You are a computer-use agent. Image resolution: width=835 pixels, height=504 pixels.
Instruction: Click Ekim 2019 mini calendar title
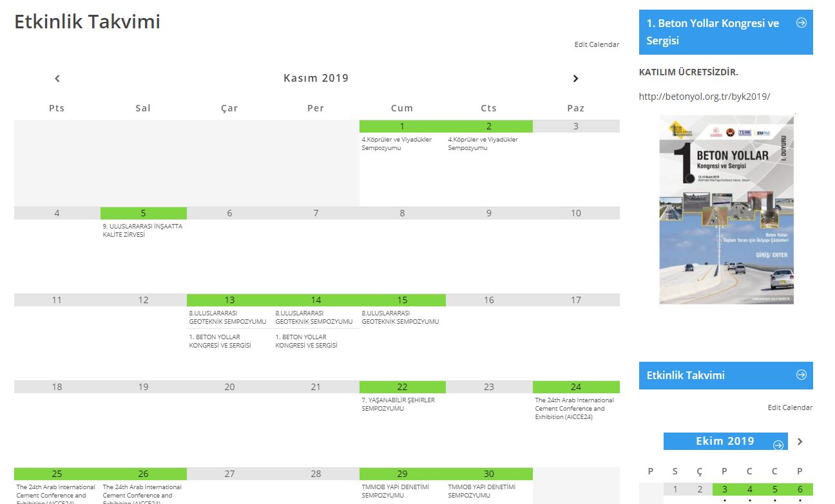(x=725, y=442)
